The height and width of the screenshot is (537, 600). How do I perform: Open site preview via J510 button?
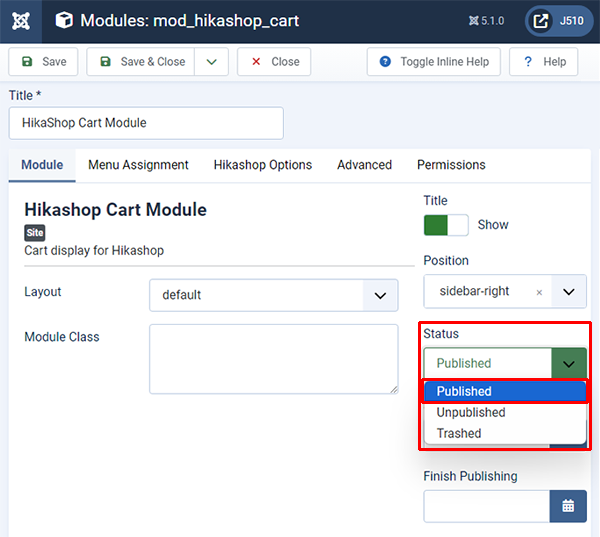tap(559, 21)
